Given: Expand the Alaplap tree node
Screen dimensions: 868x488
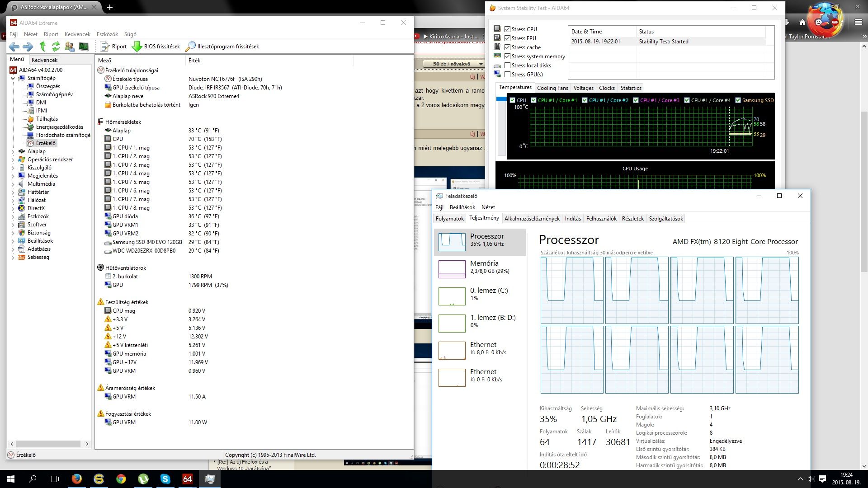Looking at the screenshot, I should (x=13, y=151).
